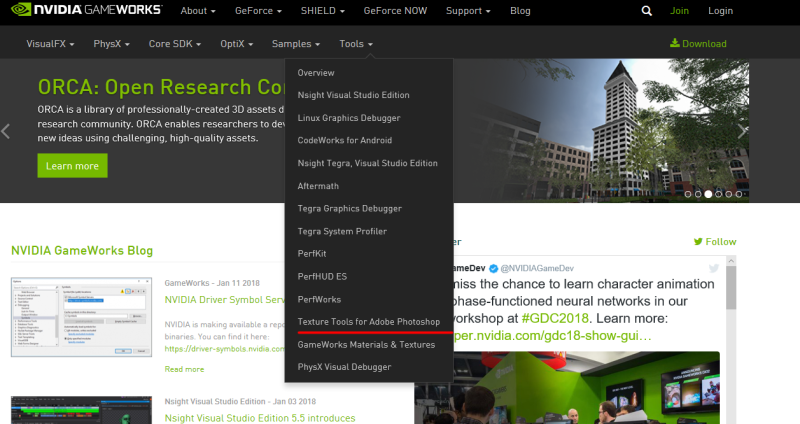Click the Download link
The height and width of the screenshot is (424, 800).
[698, 43]
